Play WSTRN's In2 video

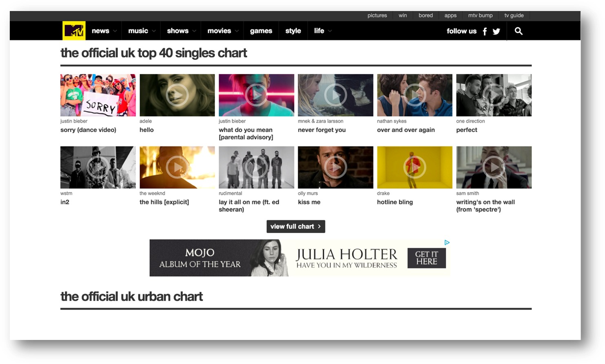click(98, 167)
